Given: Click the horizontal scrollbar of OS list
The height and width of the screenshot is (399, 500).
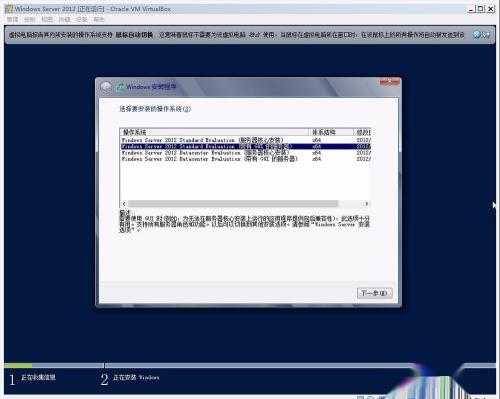Looking at the screenshot, I should click(233, 204).
